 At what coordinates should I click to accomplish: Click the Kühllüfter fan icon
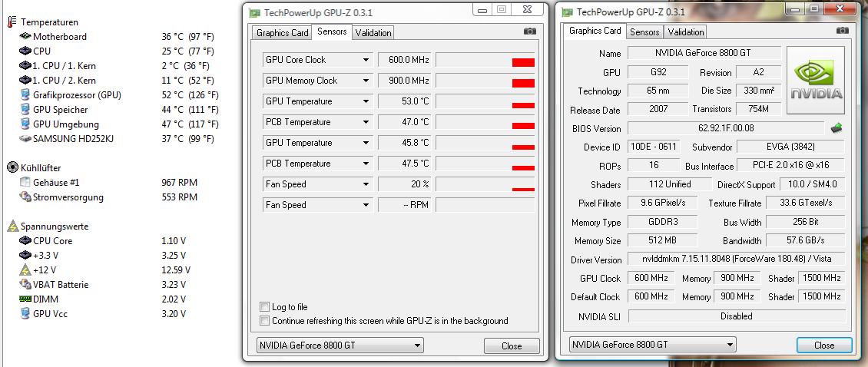point(12,167)
